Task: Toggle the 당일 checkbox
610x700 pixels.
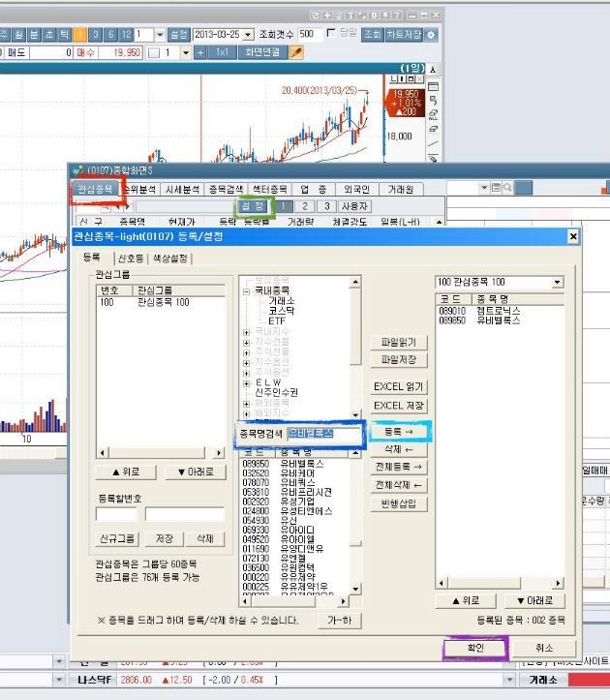Action: click(x=331, y=33)
